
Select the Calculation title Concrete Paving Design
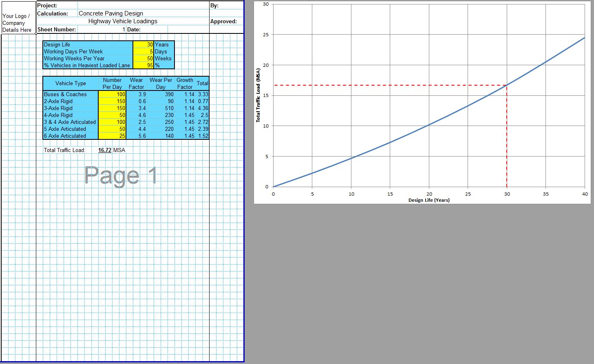(x=110, y=13)
